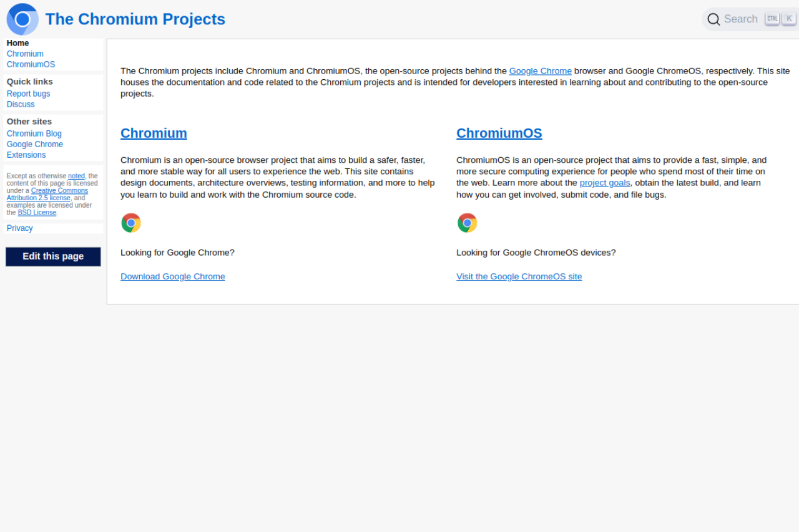Image resolution: width=799 pixels, height=532 pixels.
Task: Click the Chrome icon under the ChromiumOS section
Action: click(x=467, y=222)
